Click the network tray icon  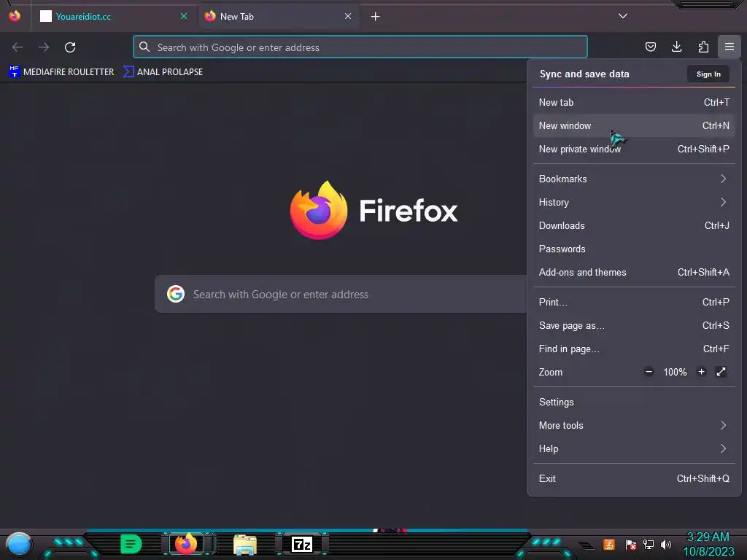649,544
